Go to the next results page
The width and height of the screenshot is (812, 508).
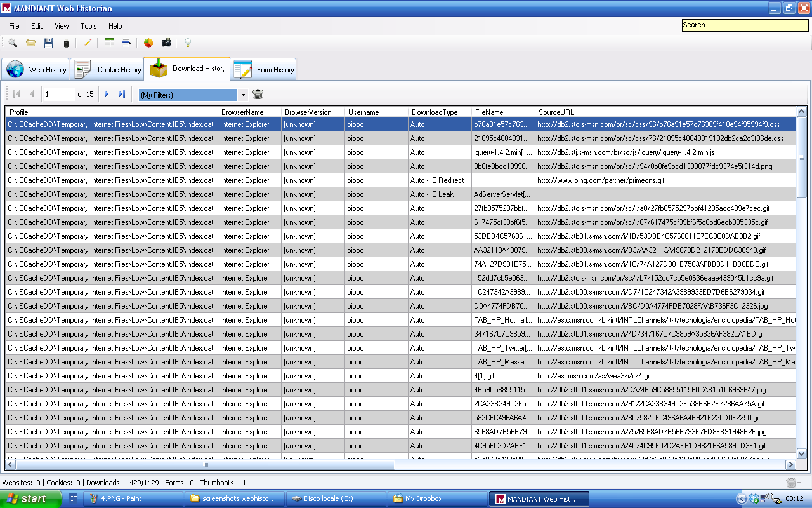[107, 94]
